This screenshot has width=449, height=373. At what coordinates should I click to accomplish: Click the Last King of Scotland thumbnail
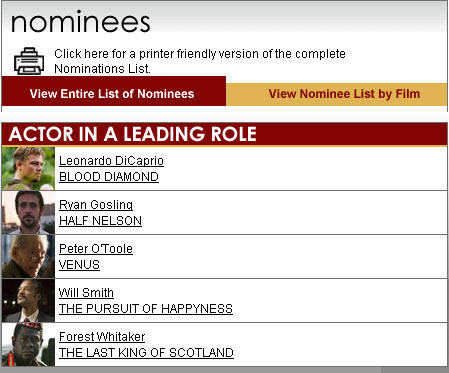pos(28,345)
